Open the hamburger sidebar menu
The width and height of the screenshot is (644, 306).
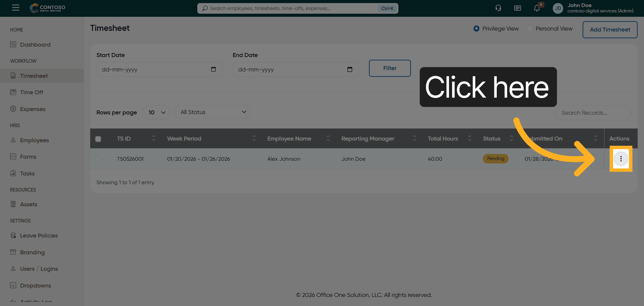click(x=16, y=8)
